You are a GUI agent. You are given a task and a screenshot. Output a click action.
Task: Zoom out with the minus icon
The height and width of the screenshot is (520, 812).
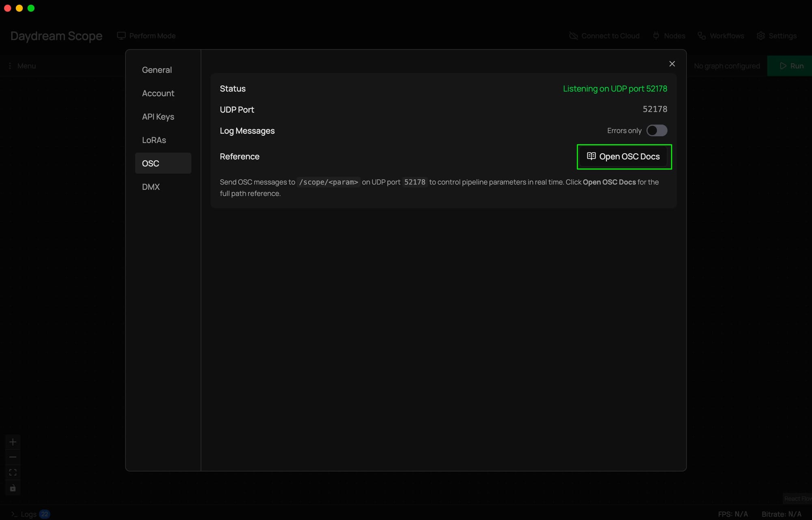point(13,457)
